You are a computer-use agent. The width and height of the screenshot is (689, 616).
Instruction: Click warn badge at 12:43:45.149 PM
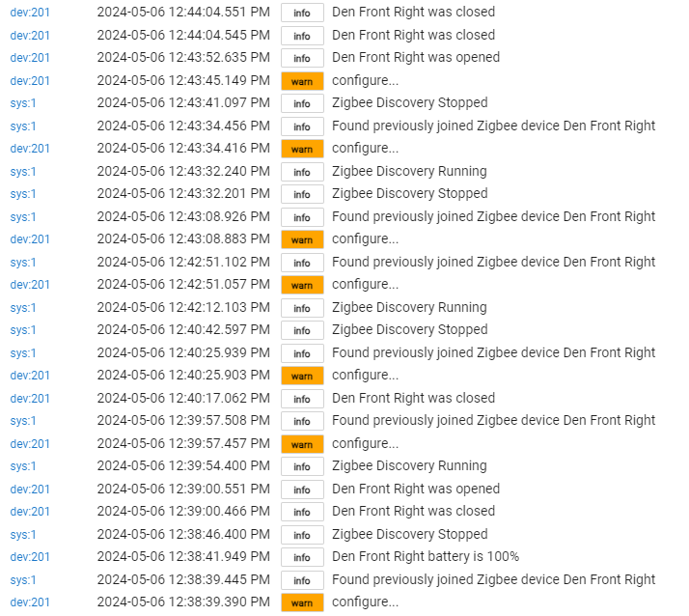point(302,81)
